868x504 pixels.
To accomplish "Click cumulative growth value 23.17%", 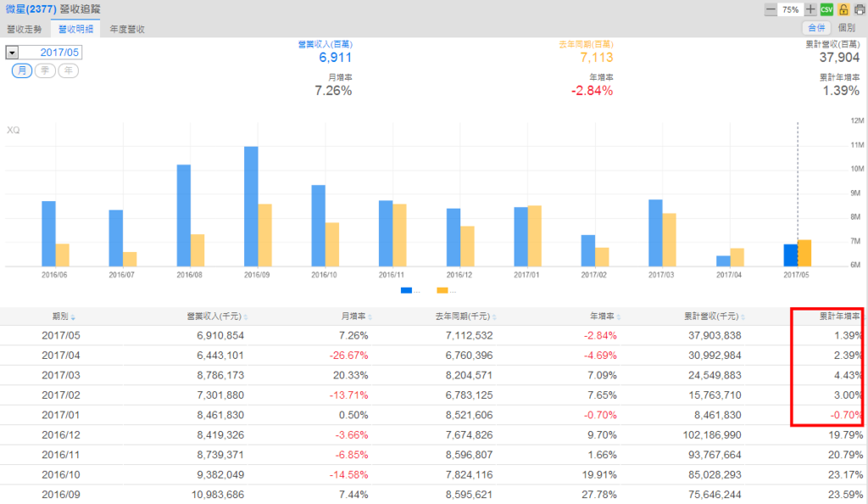I will click(x=846, y=475).
